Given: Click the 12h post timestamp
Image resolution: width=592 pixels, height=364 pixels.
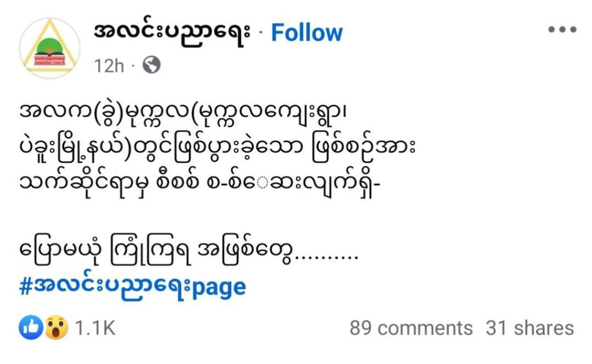Looking at the screenshot, I should click(x=109, y=66).
